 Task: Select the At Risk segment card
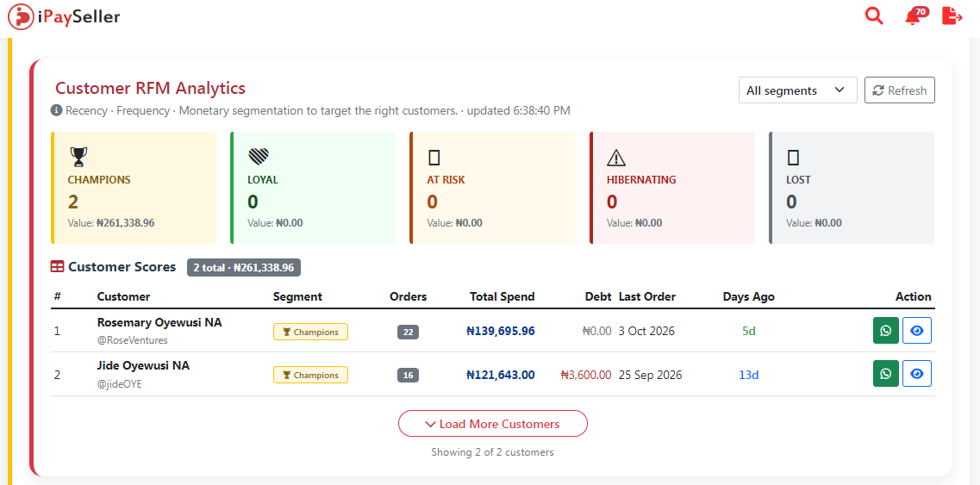coord(492,188)
